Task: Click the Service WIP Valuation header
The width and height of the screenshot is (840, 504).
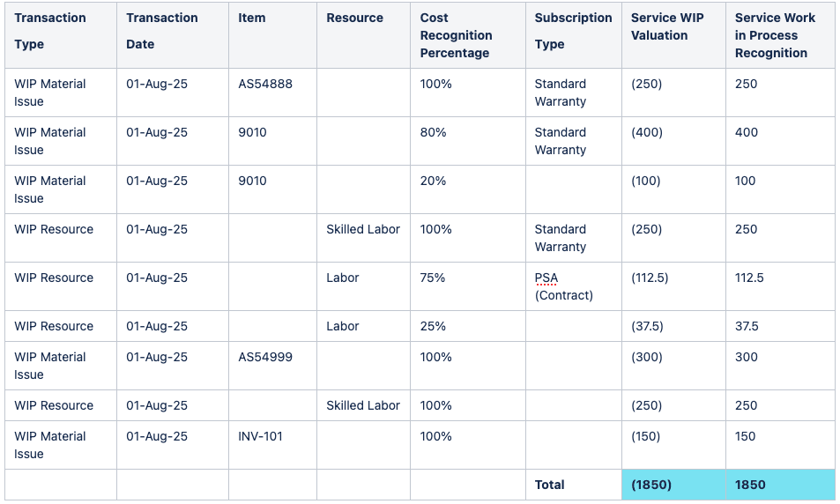Action: click(673, 35)
